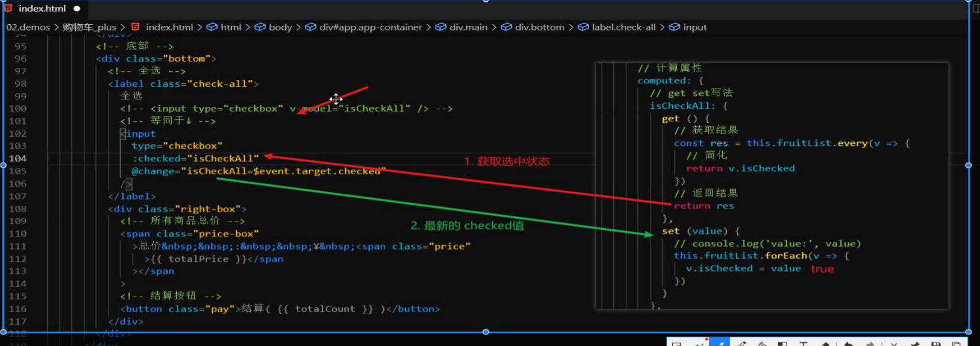Open the input breadcrumb symbol
Image resolution: width=980 pixels, height=346 pixels.
point(695,27)
